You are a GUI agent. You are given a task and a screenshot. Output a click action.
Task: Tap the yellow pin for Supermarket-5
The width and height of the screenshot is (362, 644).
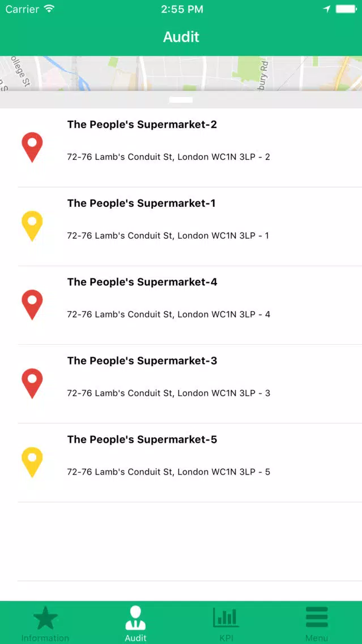point(32,462)
